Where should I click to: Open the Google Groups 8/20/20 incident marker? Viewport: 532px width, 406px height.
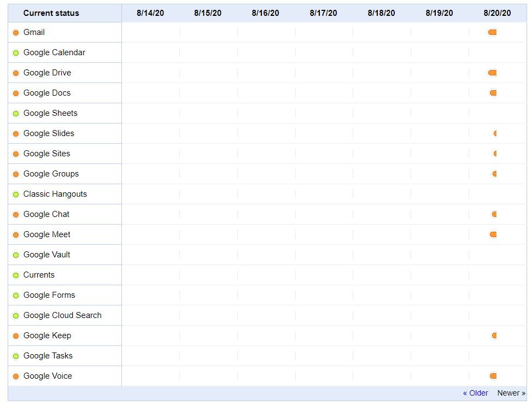[495, 174]
